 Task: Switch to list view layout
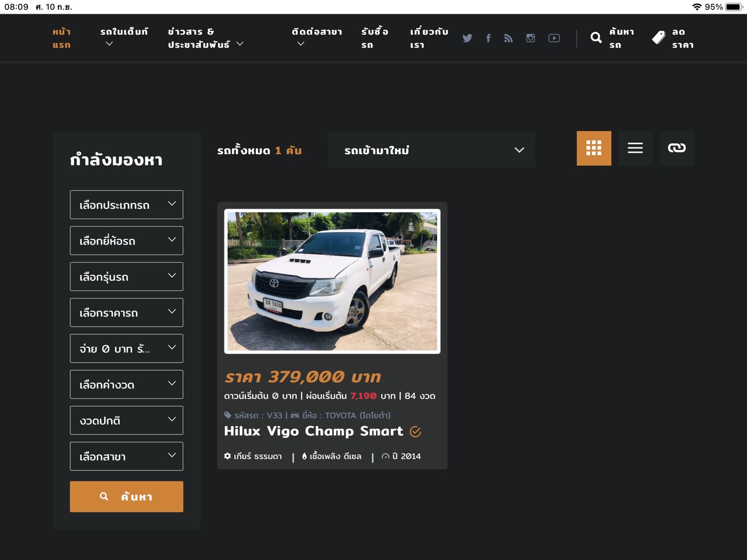(635, 148)
